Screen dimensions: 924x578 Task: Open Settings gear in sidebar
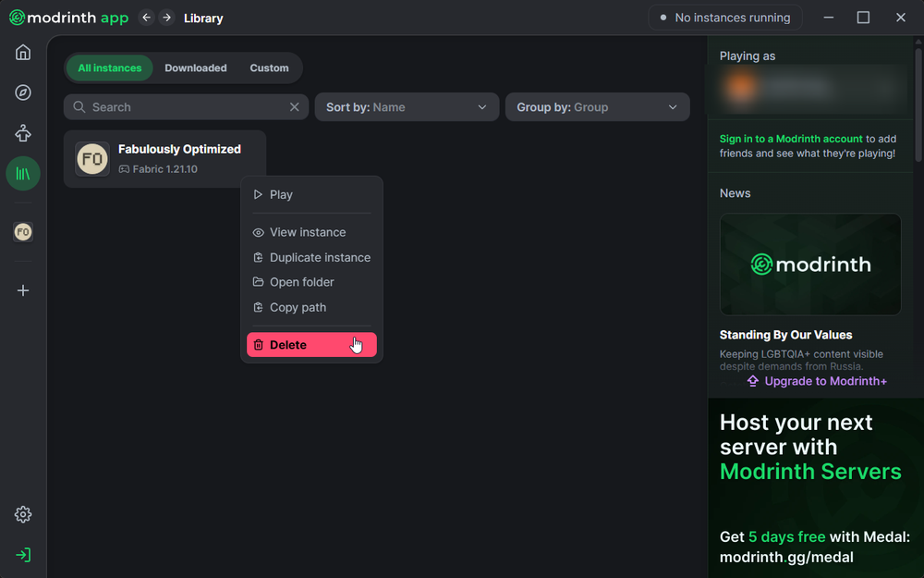pos(23,514)
